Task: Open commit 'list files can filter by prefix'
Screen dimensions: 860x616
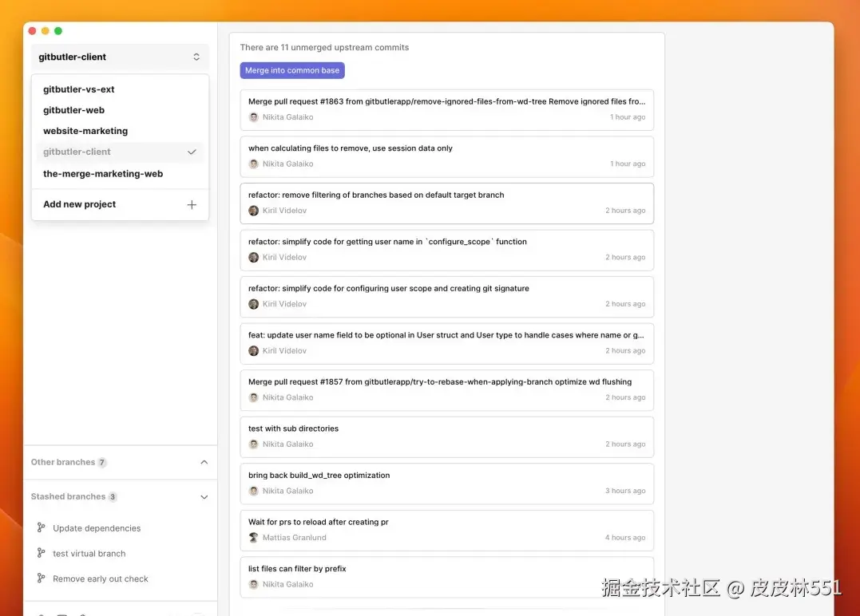Action: (x=446, y=577)
